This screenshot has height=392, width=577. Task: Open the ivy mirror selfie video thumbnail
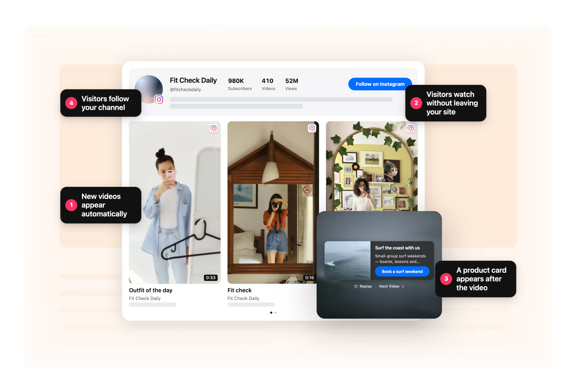(x=372, y=166)
